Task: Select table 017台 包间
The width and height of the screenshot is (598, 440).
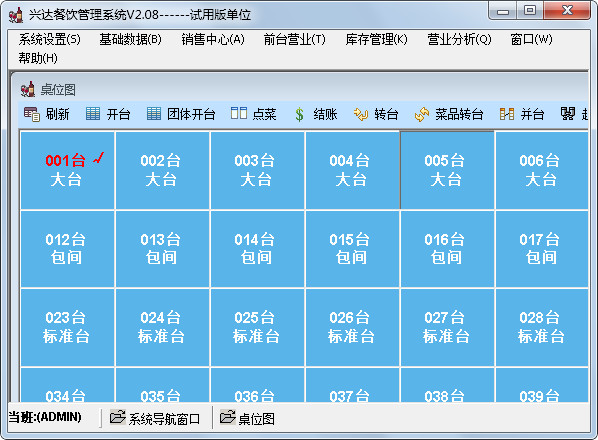Action: coord(542,249)
